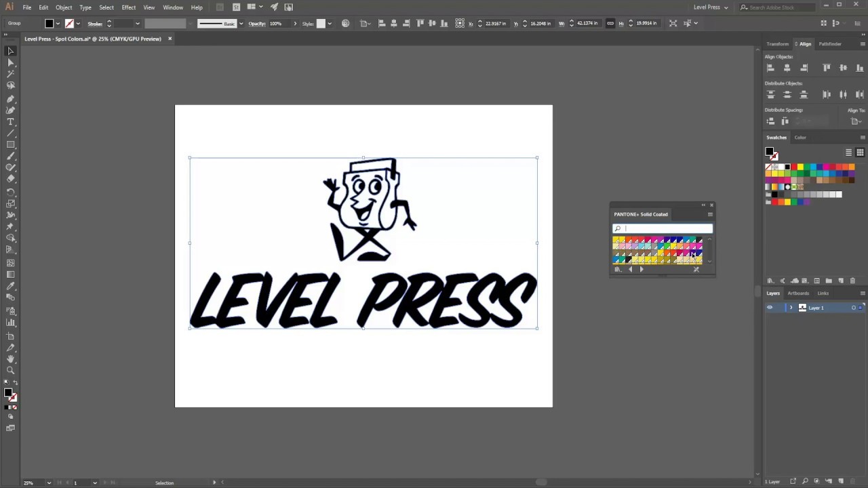Select the Pen tool
The image size is (868, 488).
[11, 99]
